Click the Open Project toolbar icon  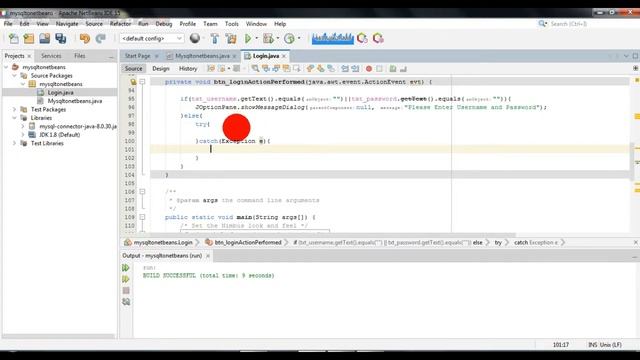click(x=44, y=39)
